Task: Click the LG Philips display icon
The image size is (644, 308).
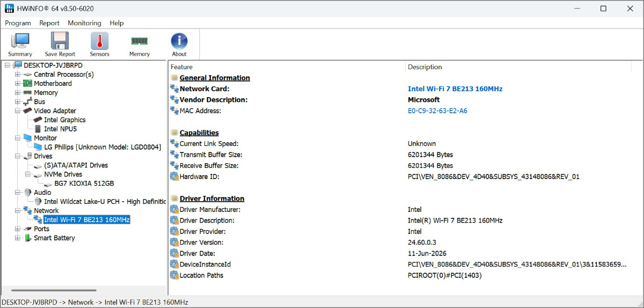Action: [38, 148]
